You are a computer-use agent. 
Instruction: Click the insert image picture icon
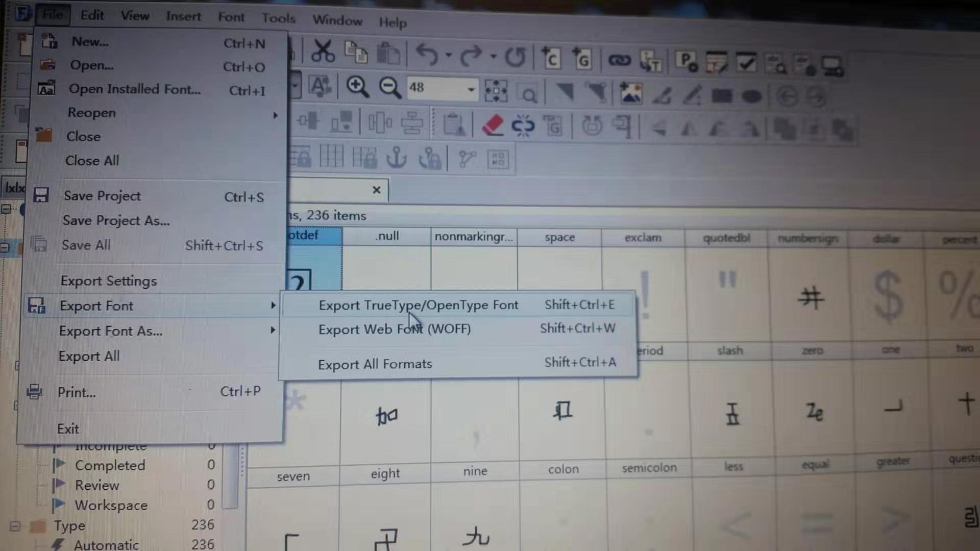pyautogui.click(x=630, y=94)
